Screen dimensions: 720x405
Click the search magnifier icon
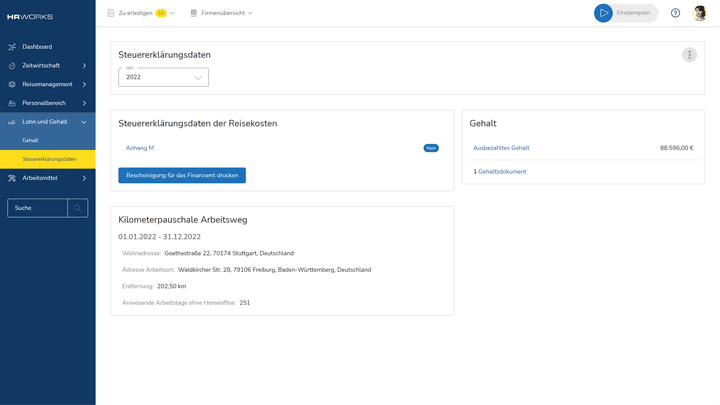point(78,208)
